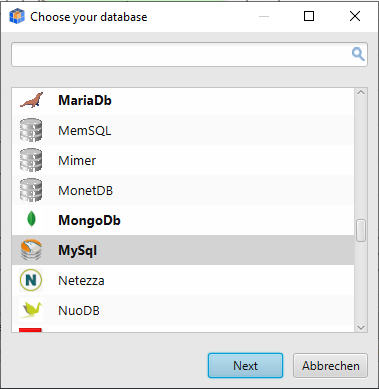
Task: Click the NuoDB bird icon
Action: [x=31, y=310]
